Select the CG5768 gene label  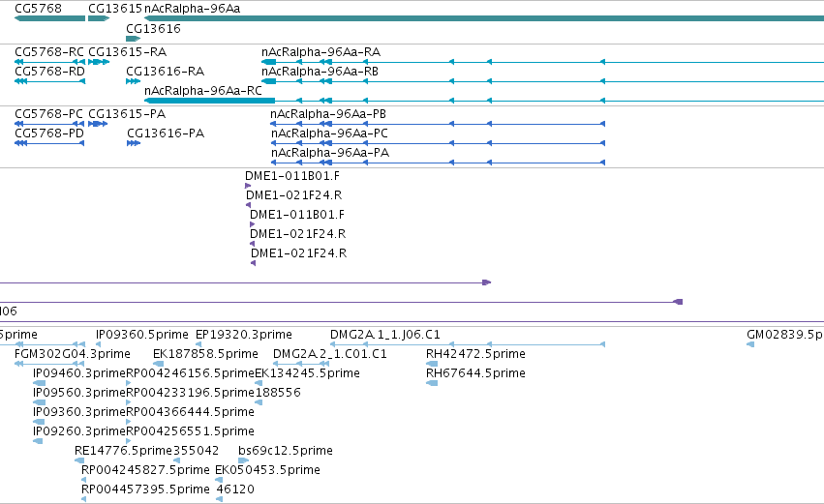[39, 9]
